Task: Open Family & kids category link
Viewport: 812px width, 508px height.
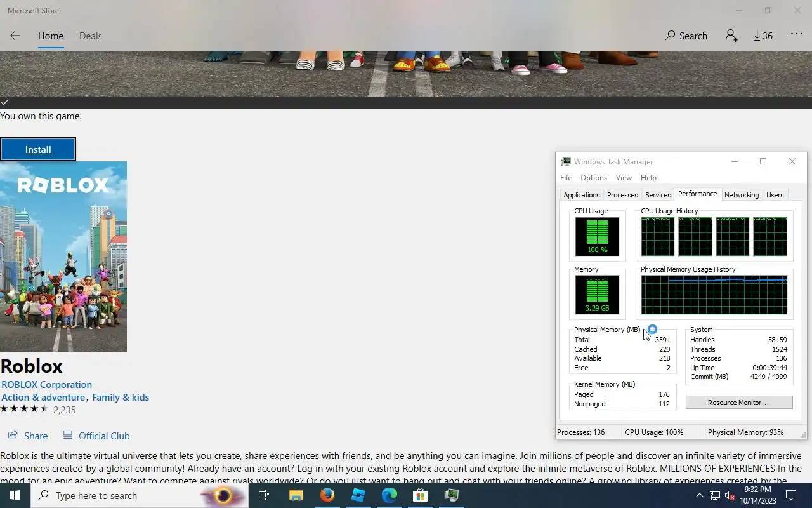Action: 121,397
